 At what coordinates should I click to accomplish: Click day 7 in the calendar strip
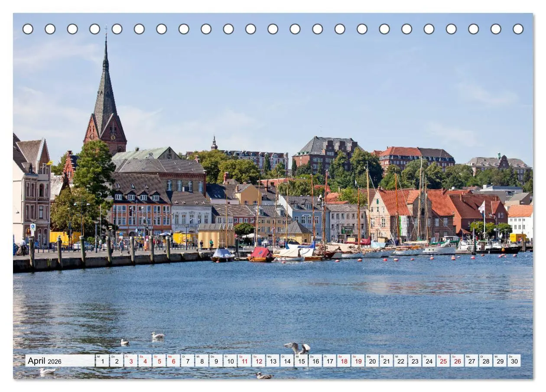(188, 361)
